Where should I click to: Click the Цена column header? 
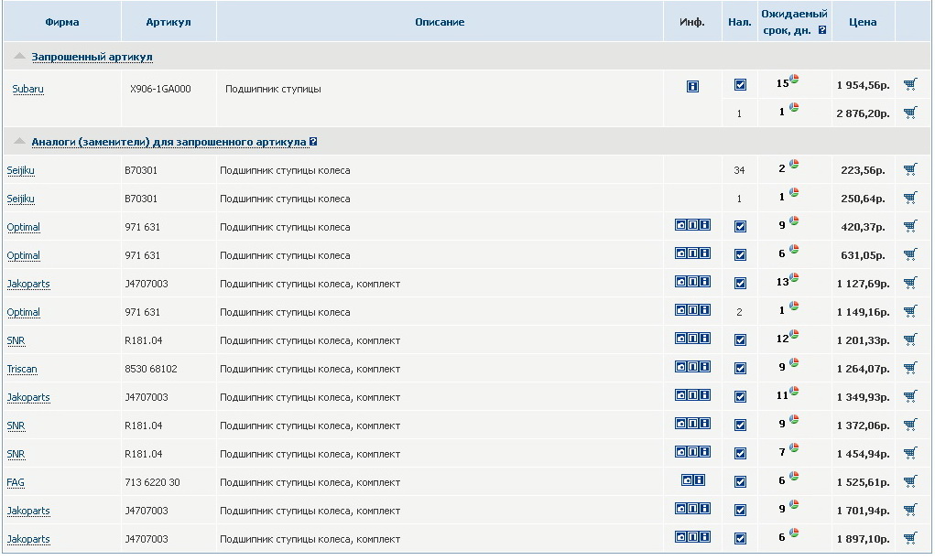coord(863,22)
